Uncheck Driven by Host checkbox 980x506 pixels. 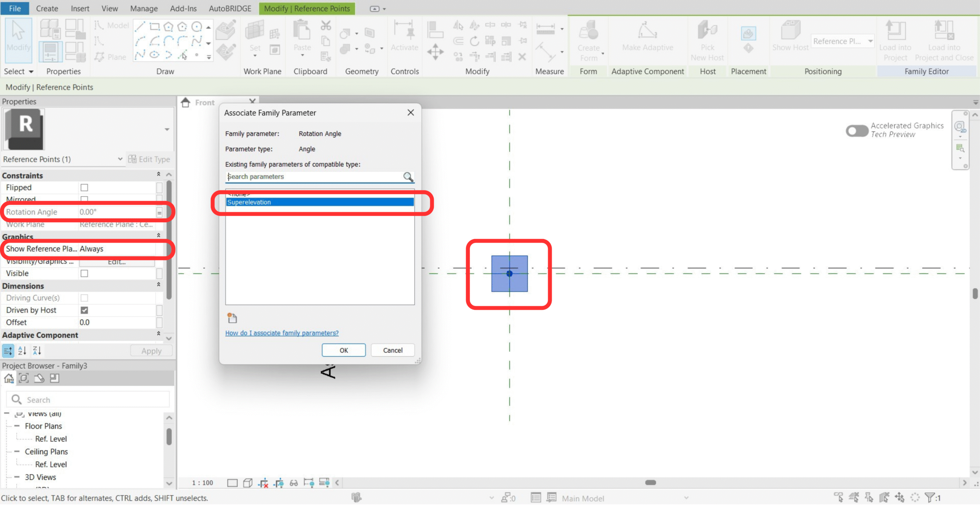point(84,310)
